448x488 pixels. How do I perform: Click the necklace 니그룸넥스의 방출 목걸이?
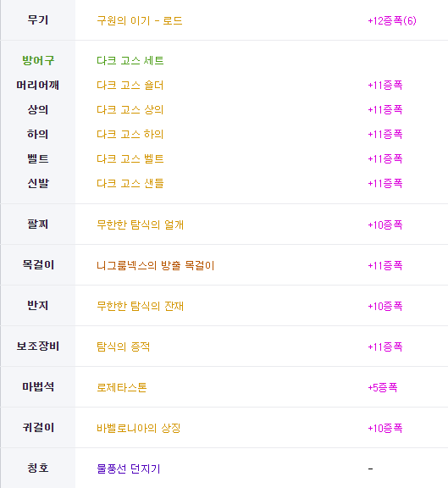[156, 265]
